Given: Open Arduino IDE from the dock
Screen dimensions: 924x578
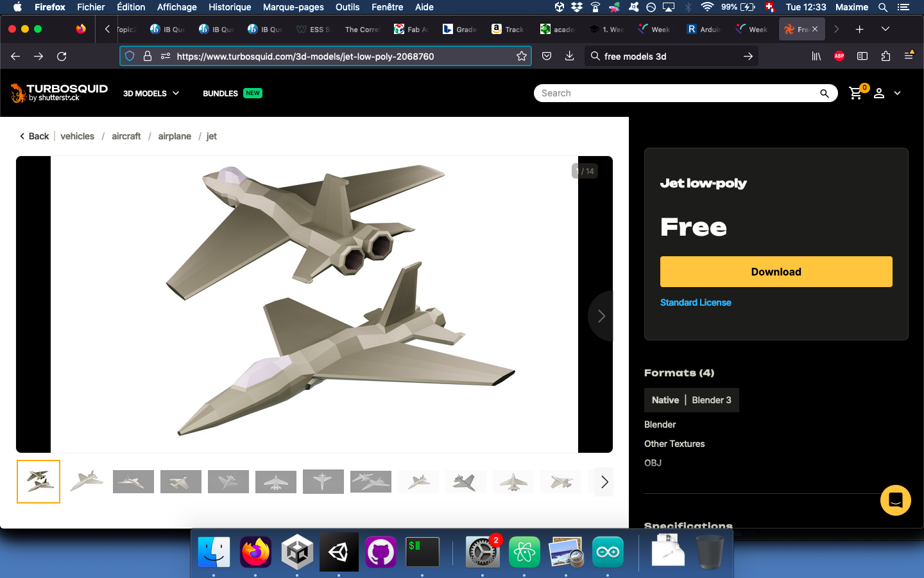Looking at the screenshot, I should 608,552.
